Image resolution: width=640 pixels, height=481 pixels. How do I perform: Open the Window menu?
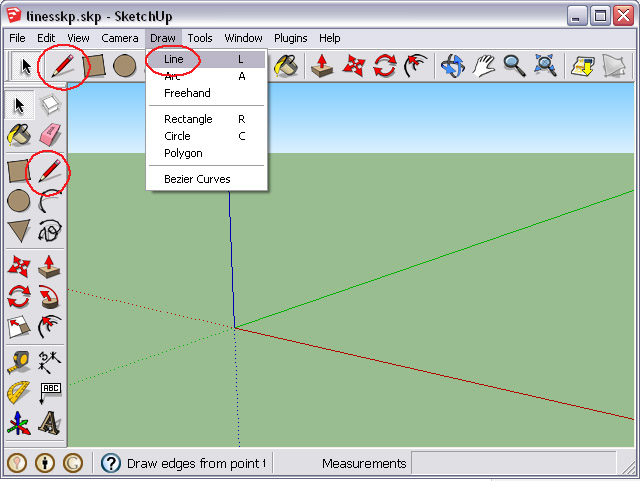click(x=244, y=38)
